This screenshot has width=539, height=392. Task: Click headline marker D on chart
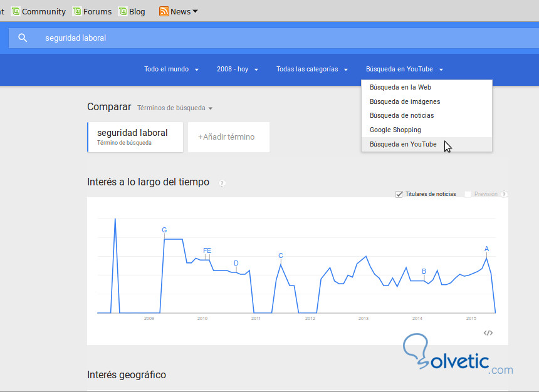(x=236, y=263)
